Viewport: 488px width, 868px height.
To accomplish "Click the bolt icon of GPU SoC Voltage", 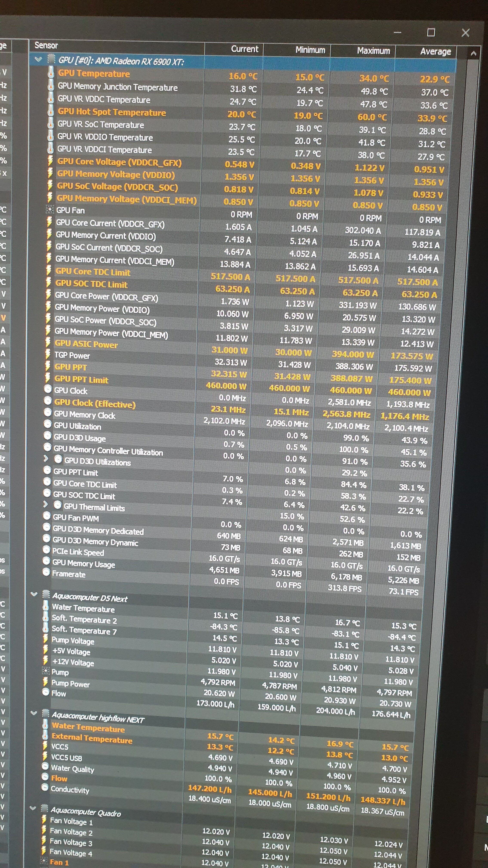I will click(x=50, y=185).
